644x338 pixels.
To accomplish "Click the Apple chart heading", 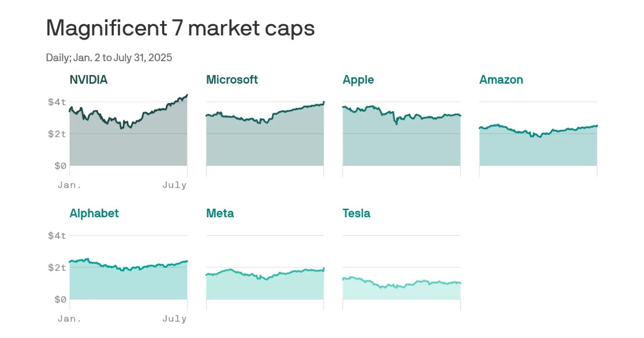I will (x=358, y=80).
